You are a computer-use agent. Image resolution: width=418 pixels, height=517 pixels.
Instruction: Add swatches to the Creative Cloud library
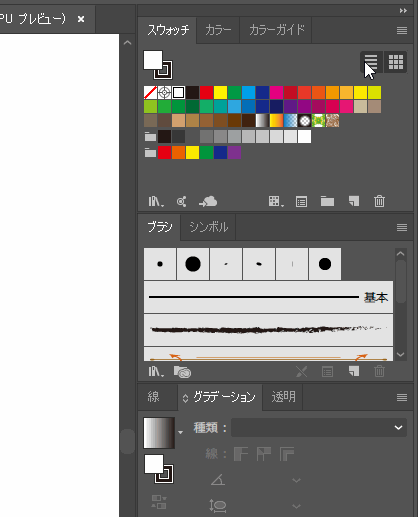[208, 201]
